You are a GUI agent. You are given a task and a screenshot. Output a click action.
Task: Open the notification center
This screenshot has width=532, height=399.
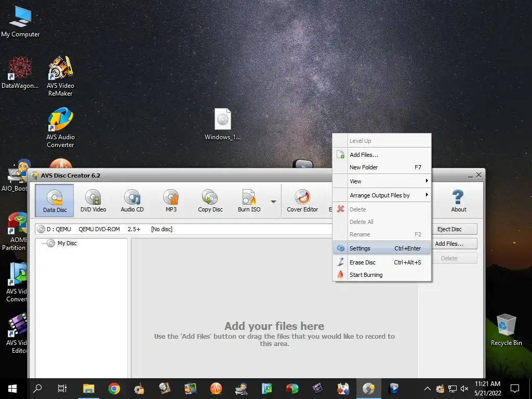point(515,389)
